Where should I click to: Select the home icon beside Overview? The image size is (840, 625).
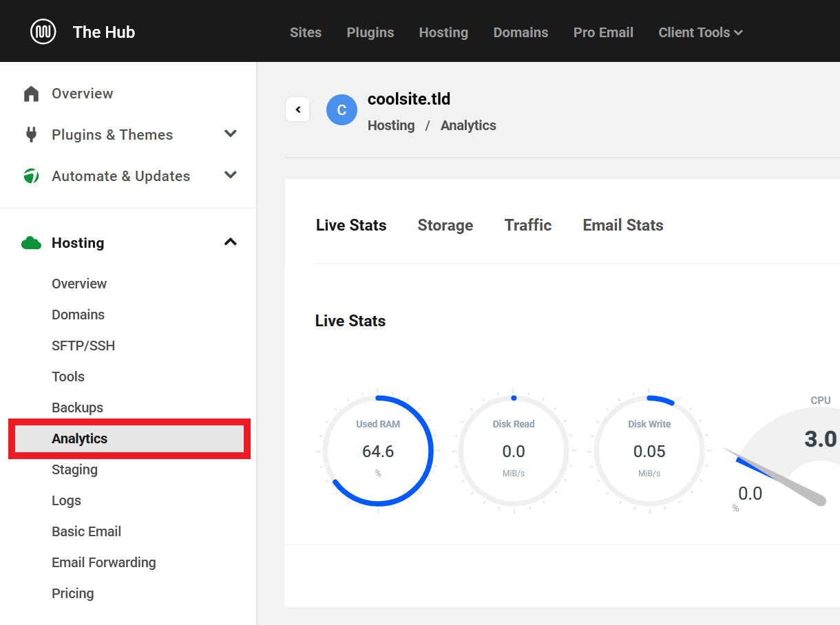click(31, 93)
